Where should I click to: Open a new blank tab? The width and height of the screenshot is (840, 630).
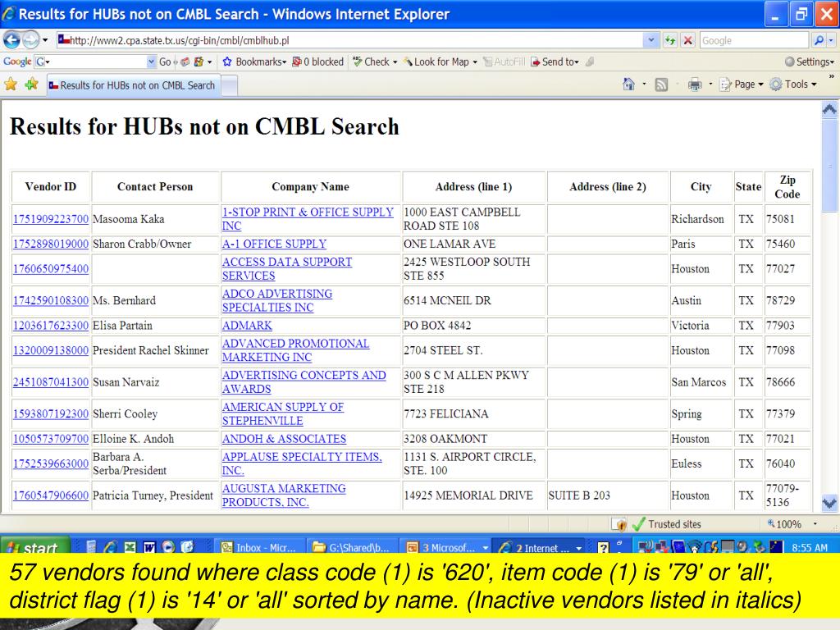click(x=230, y=85)
